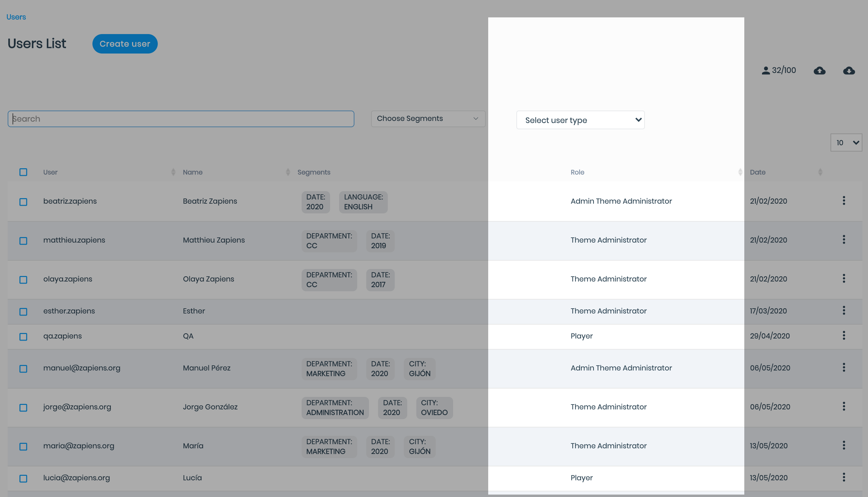The height and width of the screenshot is (497, 868).
Task: Focus the Search input field
Action: (181, 119)
